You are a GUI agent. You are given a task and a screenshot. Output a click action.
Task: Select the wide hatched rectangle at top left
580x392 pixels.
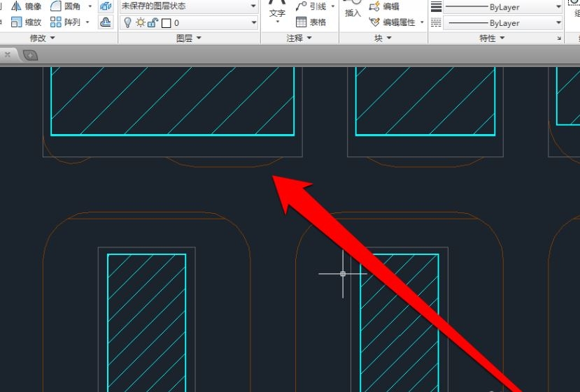pos(172,101)
